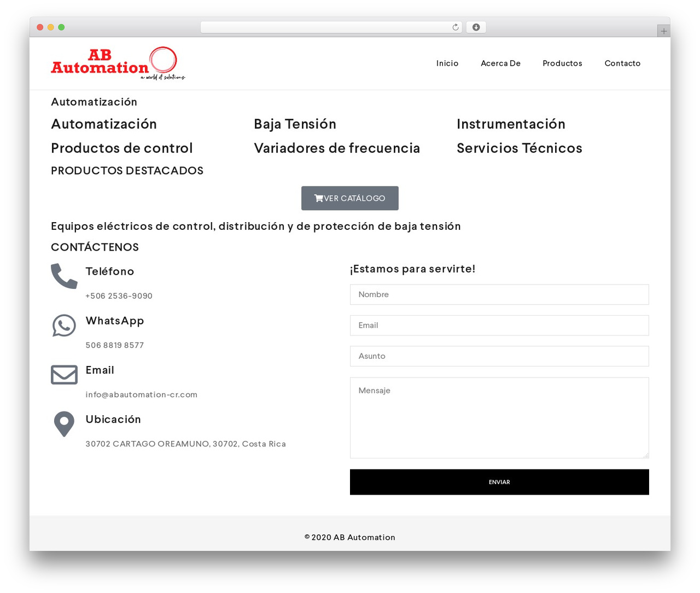This screenshot has height=593, width=700.
Task: Click the resize handle of Mensaje box
Action: (646, 455)
